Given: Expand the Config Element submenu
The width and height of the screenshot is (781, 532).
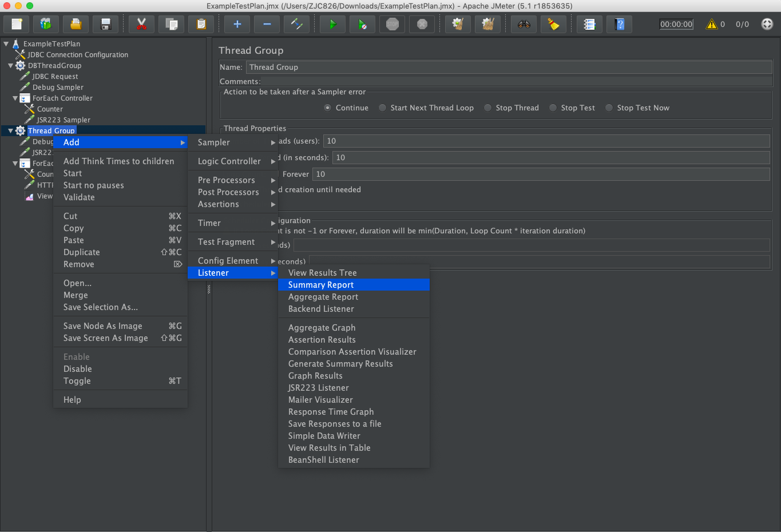Looking at the screenshot, I should (x=233, y=261).
